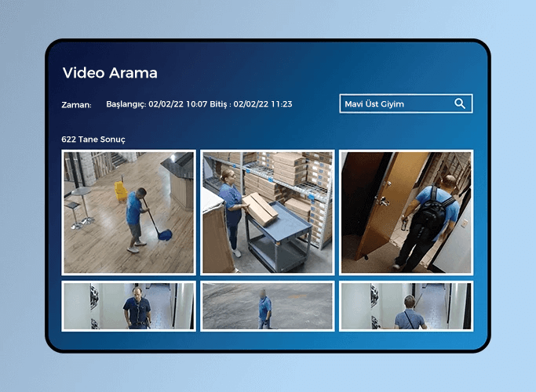This screenshot has height=392, width=536.
Task: Select the start date 02/02/22
Action: pyautogui.click(x=166, y=103)
